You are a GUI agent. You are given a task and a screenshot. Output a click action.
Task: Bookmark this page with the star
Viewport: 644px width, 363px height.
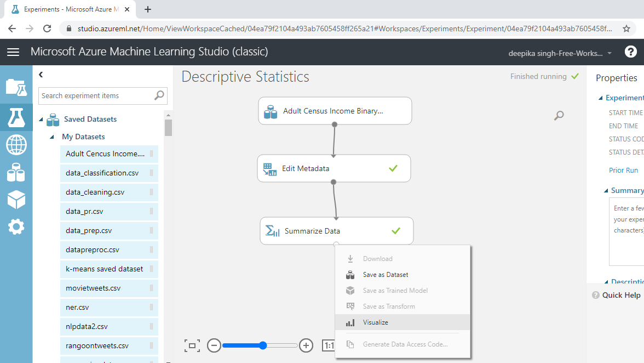[626, 29]
